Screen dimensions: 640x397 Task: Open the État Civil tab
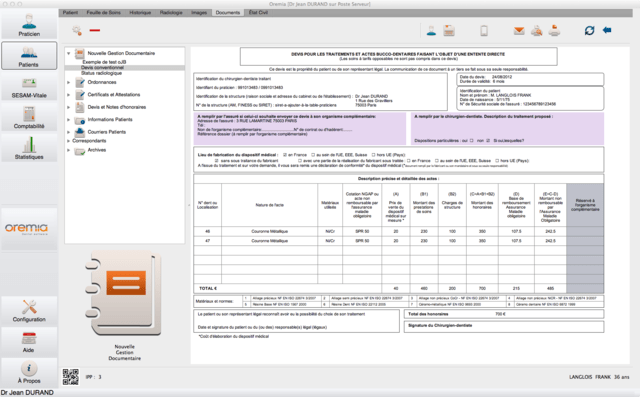click(x=258, y=13)
